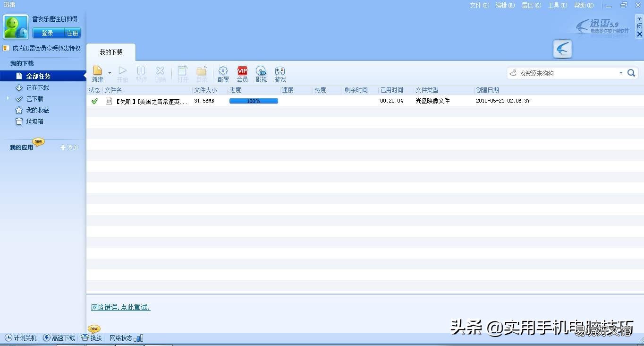Image resolution: width=644 pixels, height=346 pixels.
Task: Click the 找资源来狗狗 search field
Action: (x=567, y=73)
